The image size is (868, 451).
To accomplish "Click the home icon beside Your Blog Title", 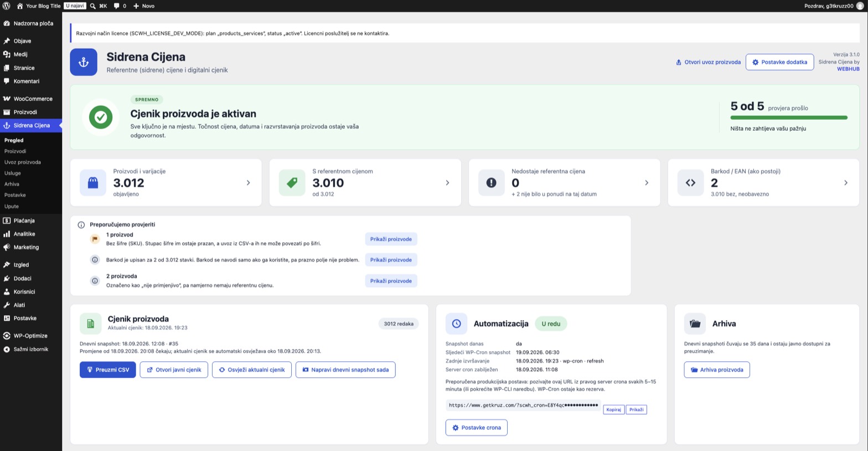I will click(x=20, y=6).
